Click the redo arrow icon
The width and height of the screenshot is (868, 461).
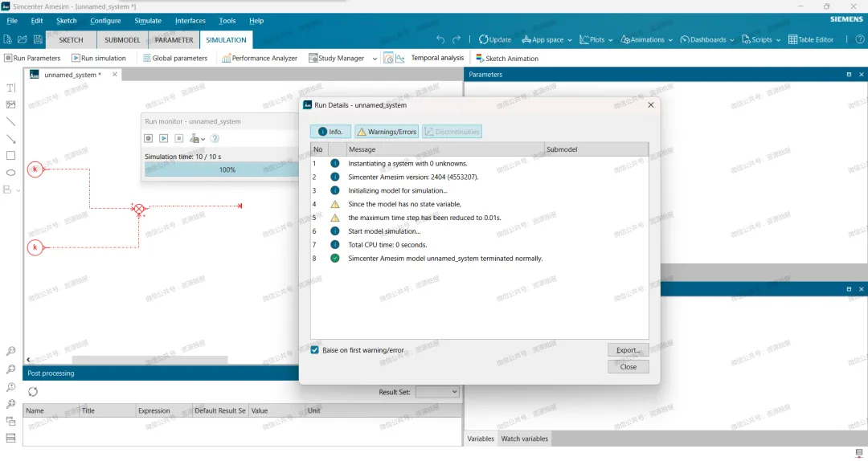(457, 39)
